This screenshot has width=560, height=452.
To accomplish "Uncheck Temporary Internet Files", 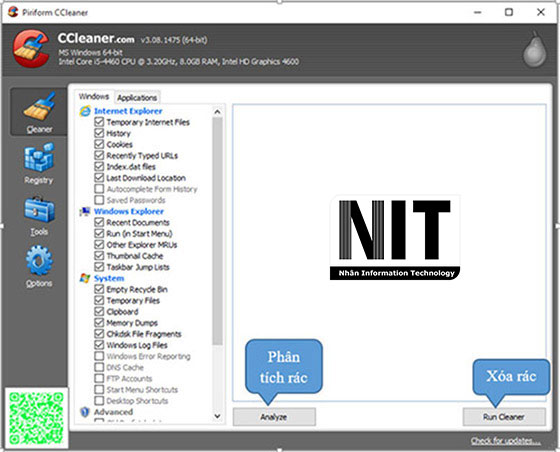I will [99, 122].
